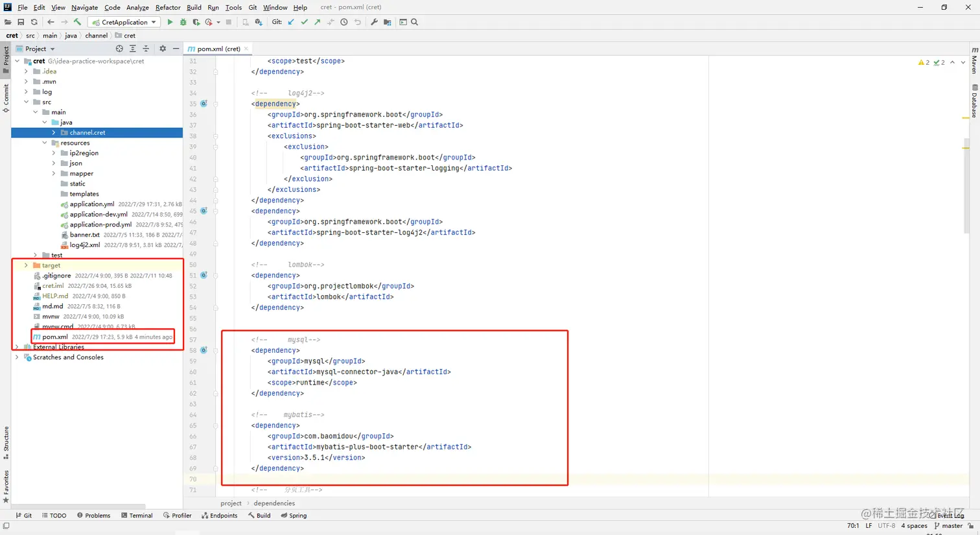Close the pom.xml editor tab
Image resolution: width=980 pixels, height=535 pixels.
246,49
